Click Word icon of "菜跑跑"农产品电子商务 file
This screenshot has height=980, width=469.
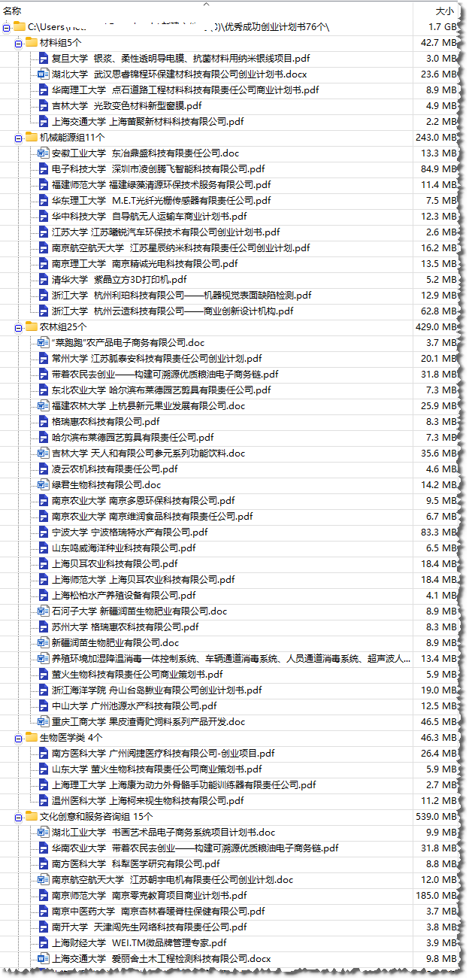coord(43,342)
